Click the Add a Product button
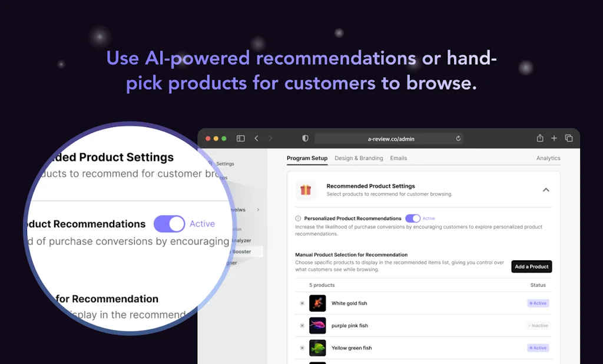The image size is (603, 364). [531, 266]
